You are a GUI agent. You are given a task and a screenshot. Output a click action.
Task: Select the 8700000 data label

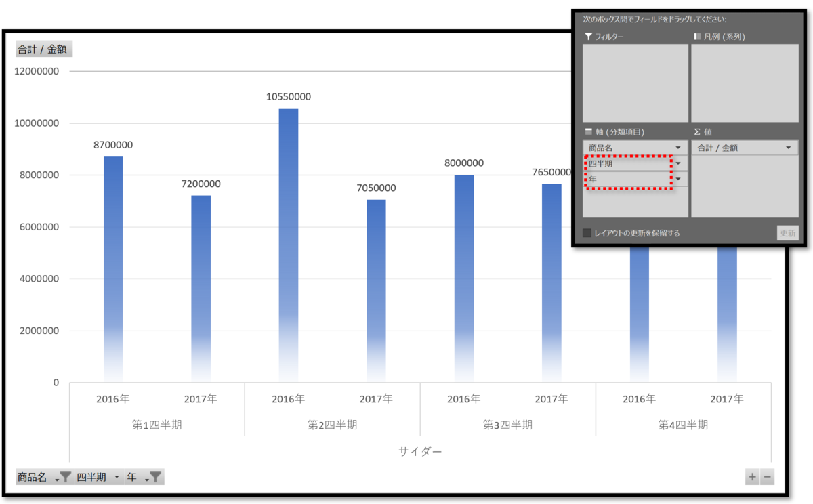113,145
